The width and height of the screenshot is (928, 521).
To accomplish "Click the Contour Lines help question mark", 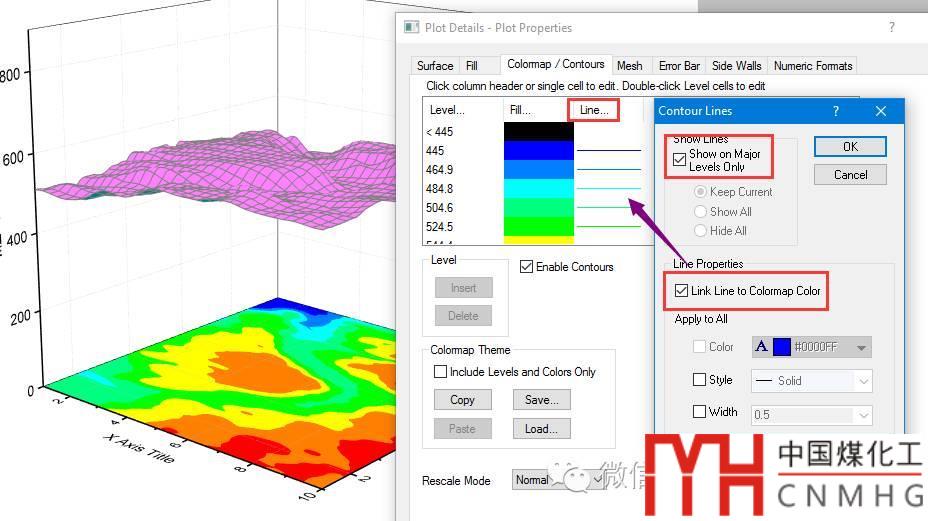I will [x=836, y=111].
